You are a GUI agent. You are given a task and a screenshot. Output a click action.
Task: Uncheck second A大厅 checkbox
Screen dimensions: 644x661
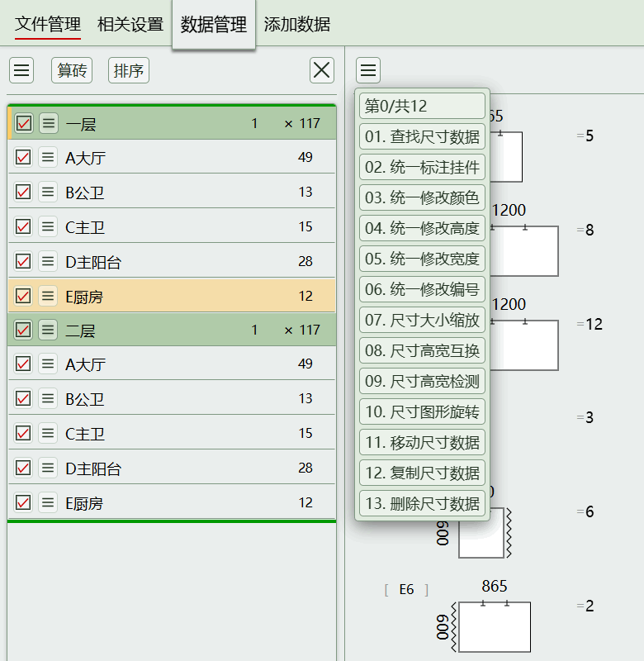[x=23, y=364]
